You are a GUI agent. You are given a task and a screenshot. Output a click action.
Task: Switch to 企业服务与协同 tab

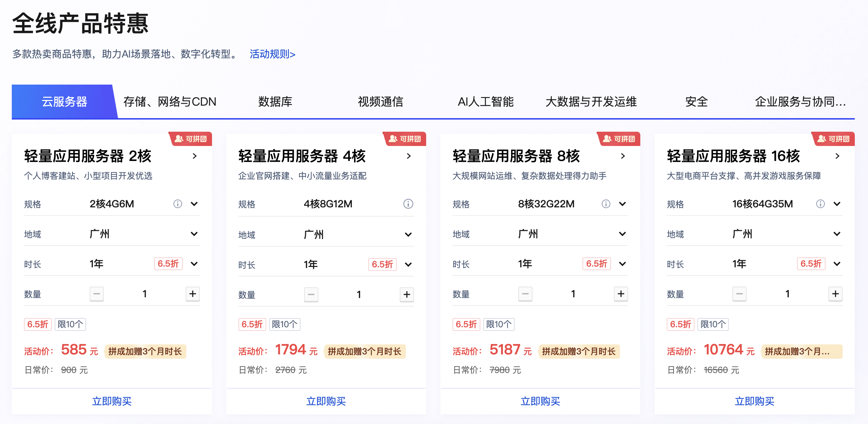[800, 102]
